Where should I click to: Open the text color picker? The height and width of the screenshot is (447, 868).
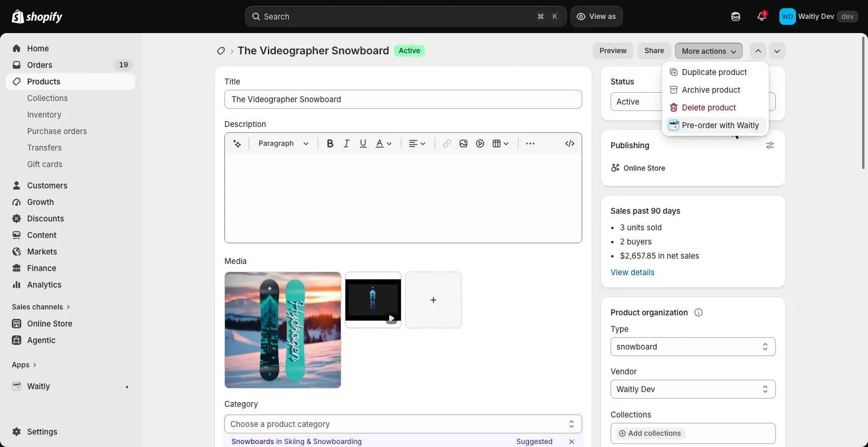[384, 143]
